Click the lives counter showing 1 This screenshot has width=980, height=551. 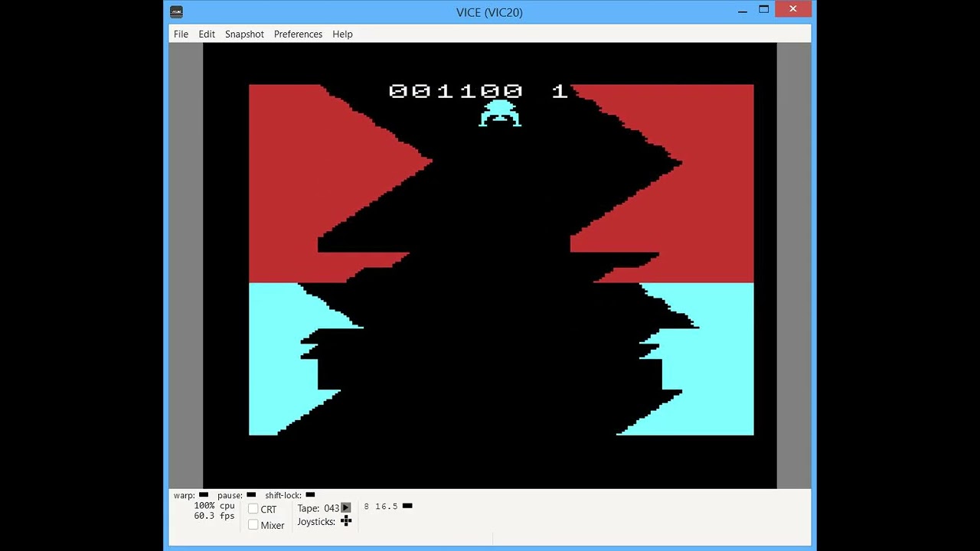[560, 92]
